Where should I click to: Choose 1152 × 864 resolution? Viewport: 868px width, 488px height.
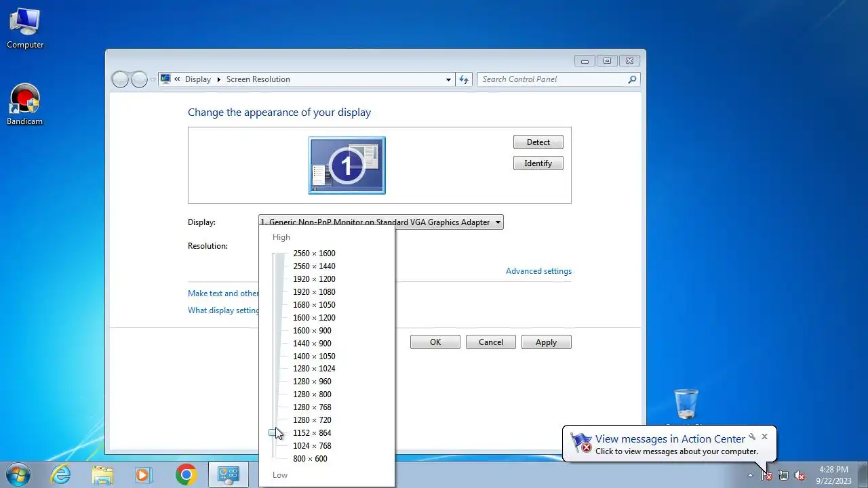point(312,433)
